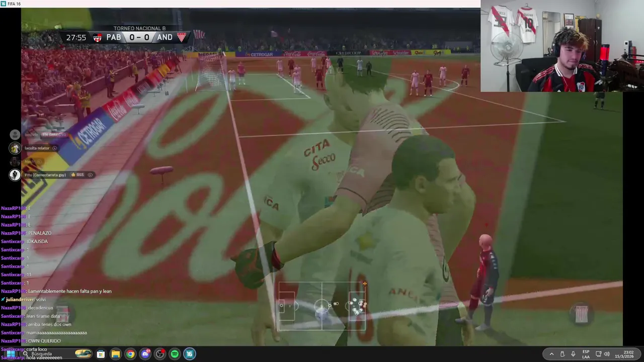Image resolution: width=644 pixels, height=362 pixels.
Task: Click the mini-map radar at bottom center
Action: click(x=322, y=306)
